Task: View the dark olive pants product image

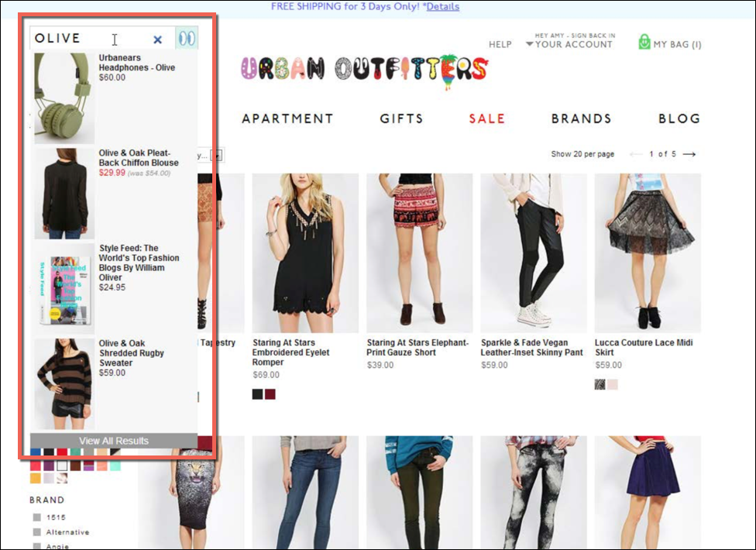Action: (420, 493)
